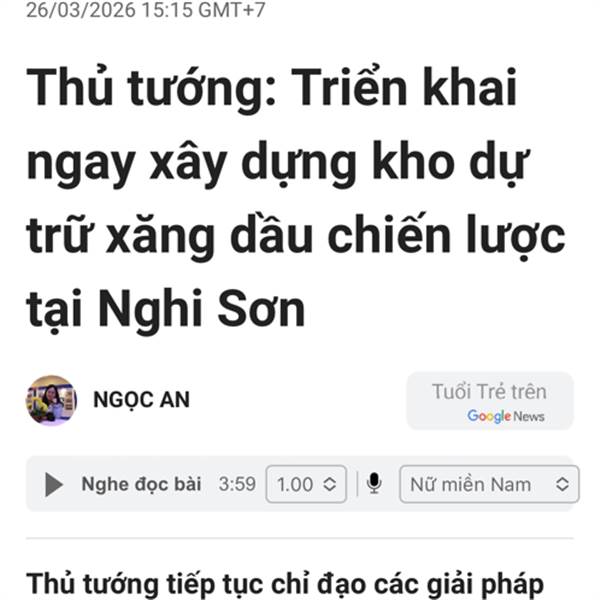Image resolution: width=600 pixels, height=600 pixels.
Task: Click the Nghe đọc bài label
Action: tap(141, 484)
